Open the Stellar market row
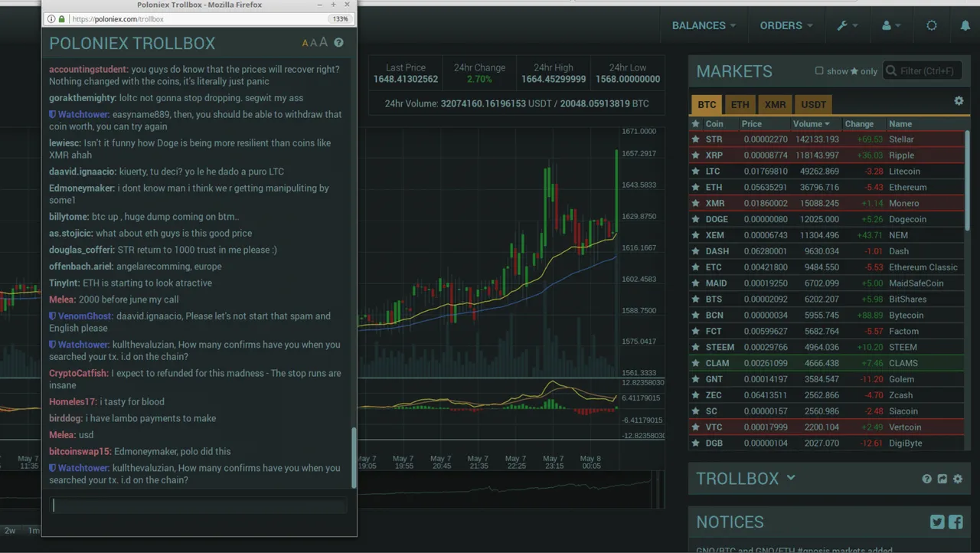The height and width of the screenshot is (553, 980). (x=827, y=139)
